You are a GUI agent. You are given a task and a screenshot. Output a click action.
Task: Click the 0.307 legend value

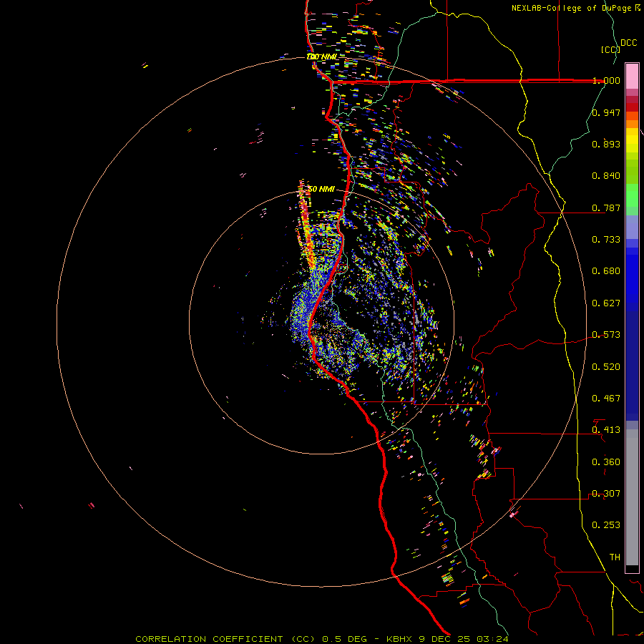pyautogui.click(x=606, y=494)
